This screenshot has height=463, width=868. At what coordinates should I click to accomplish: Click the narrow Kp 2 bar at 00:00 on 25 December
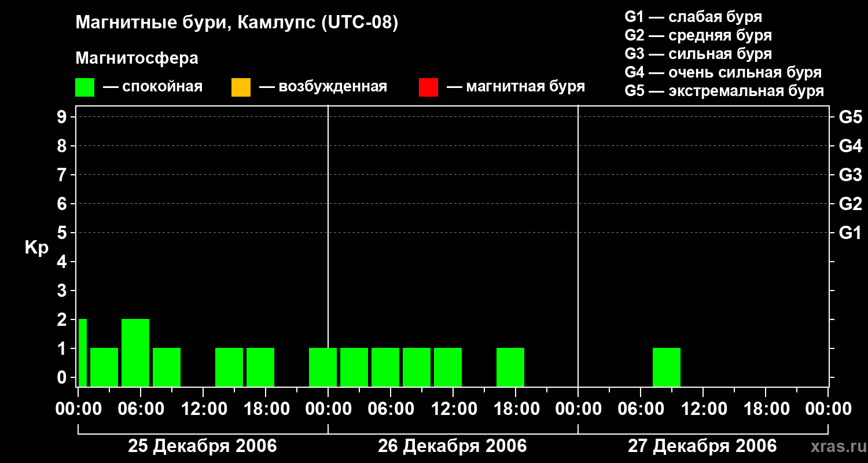click(x=83, y=352)
